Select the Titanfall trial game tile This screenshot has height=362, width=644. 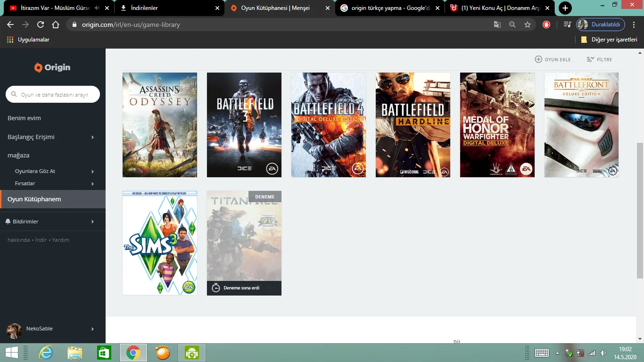tap(244, 243)
